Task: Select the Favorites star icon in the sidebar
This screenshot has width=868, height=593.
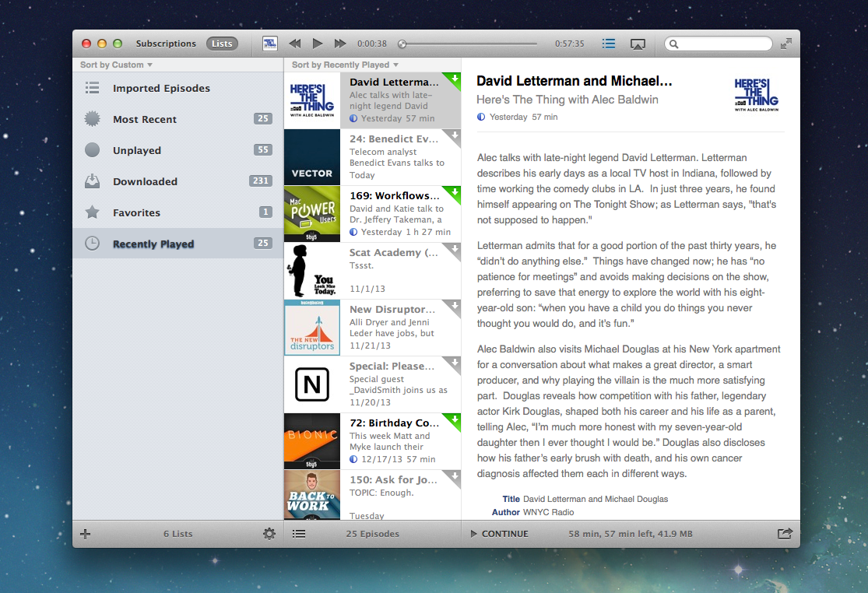Action: point(93,212)
